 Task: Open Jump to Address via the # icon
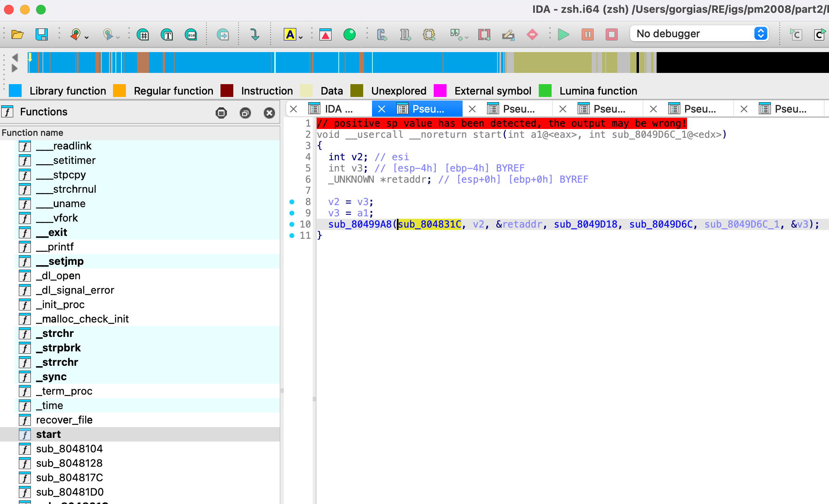[x=143, y=34]
